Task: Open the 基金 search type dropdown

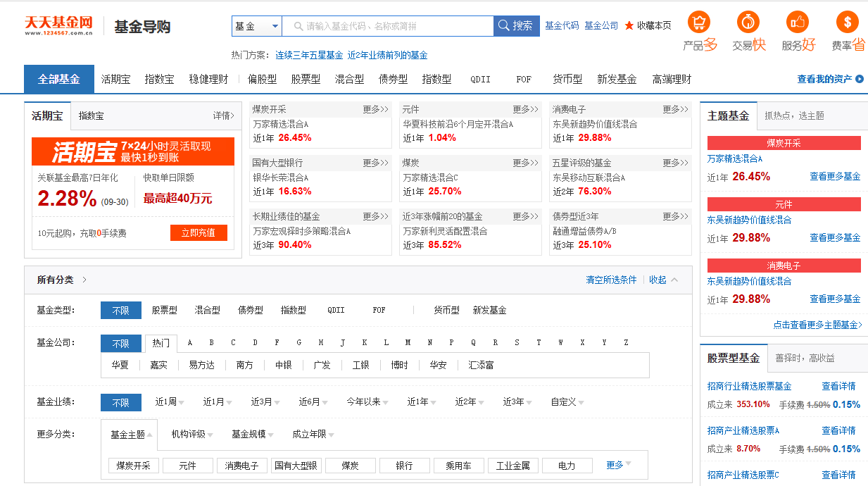Action: coord(257,26)
